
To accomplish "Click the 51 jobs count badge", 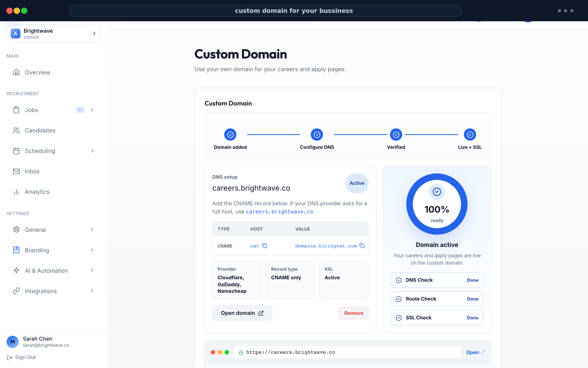I will click(x=80, y=110).
